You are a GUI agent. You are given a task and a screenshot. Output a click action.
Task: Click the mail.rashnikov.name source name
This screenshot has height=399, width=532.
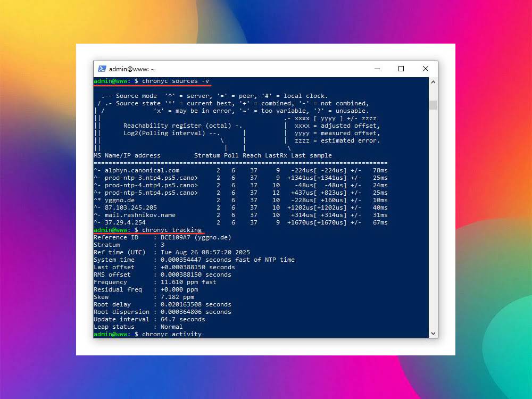point(140,215)
